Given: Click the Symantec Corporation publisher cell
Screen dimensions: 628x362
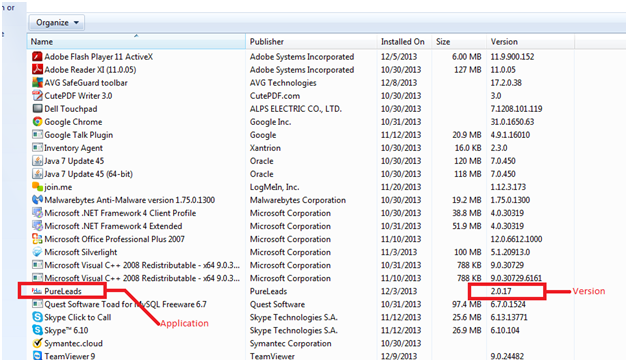Looking at the screenshot, I should point(290,343).
